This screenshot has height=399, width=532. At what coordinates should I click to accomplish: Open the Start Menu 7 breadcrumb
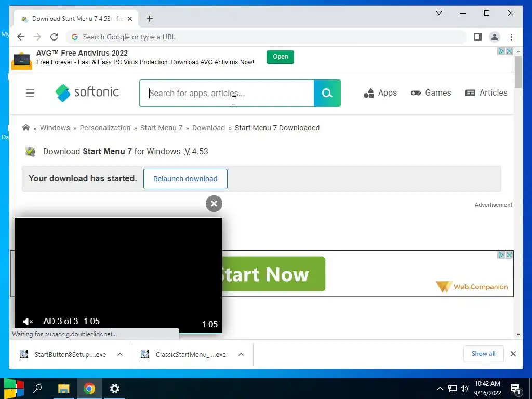pyautogui.click(x=161, y=128)
